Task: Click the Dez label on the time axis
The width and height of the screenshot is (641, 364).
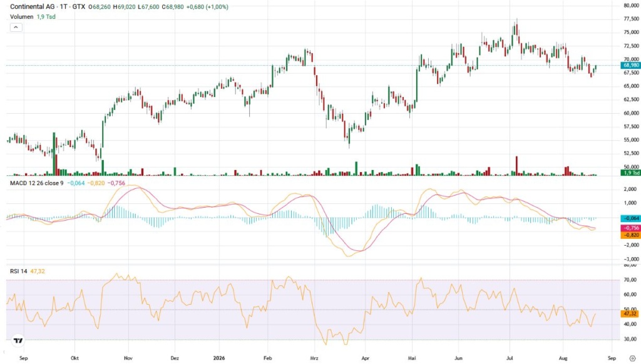Action: pyautogui.click(x=175, y=358)
